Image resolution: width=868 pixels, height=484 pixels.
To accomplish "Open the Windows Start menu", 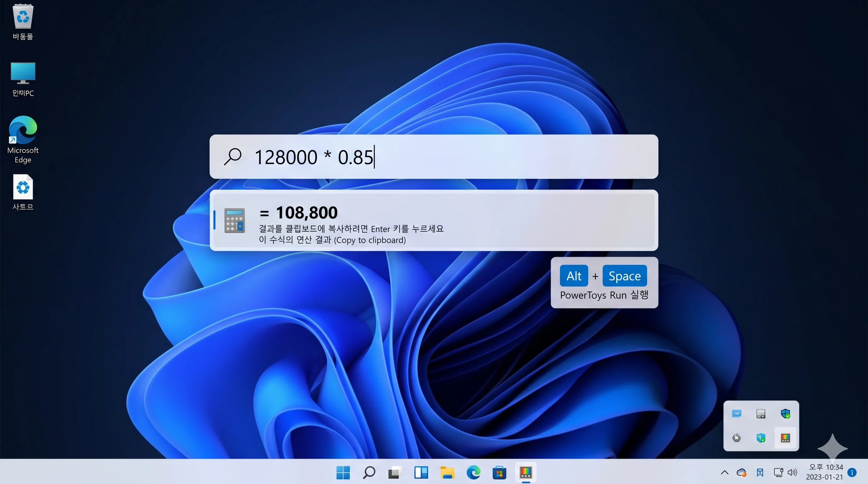I will point(343,473).
